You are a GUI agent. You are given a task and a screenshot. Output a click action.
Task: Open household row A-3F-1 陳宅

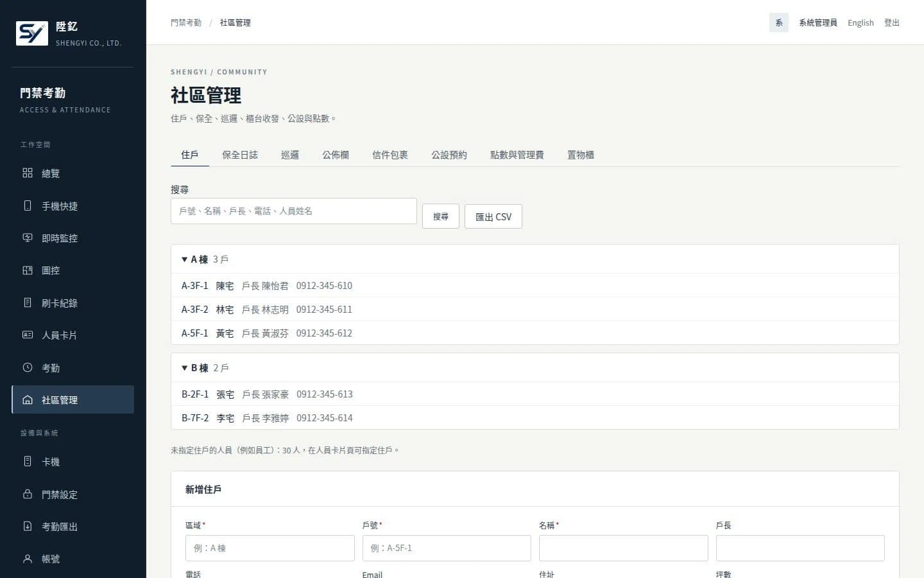pos(535,285)
